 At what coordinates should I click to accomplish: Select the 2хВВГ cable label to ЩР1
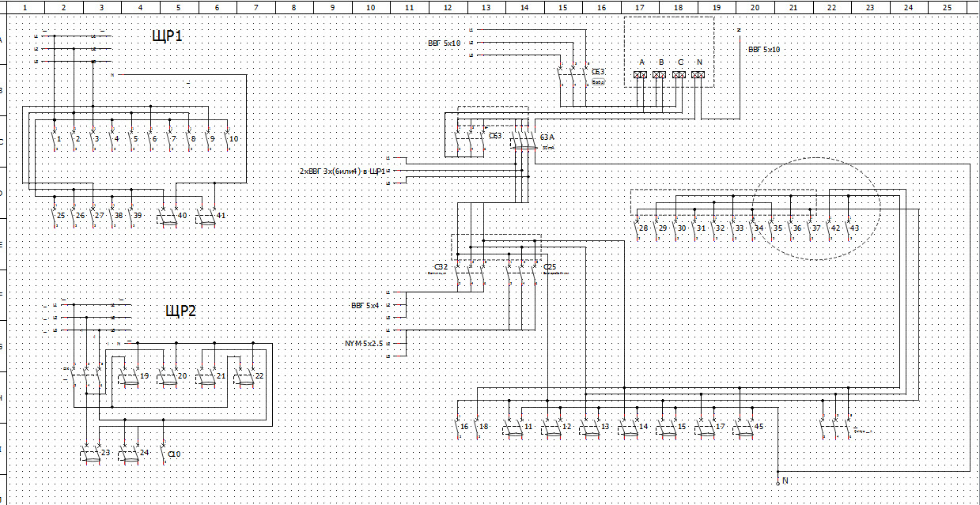click(x=342, y=171)
